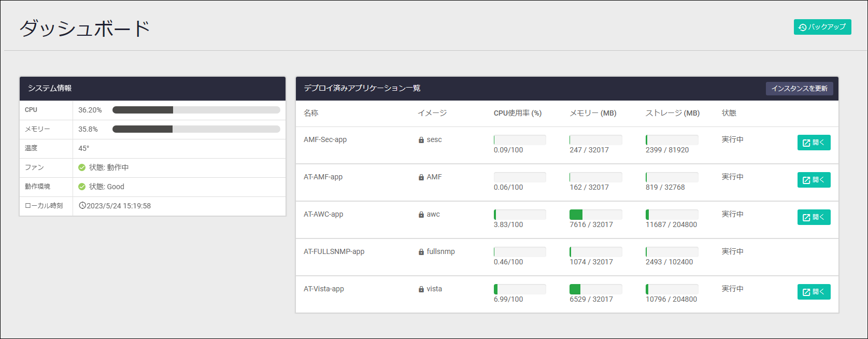Viewport: 868px width, 339px height.
Task: Click the ストレージ (MB) column header
Action: [x=673, y=113]
